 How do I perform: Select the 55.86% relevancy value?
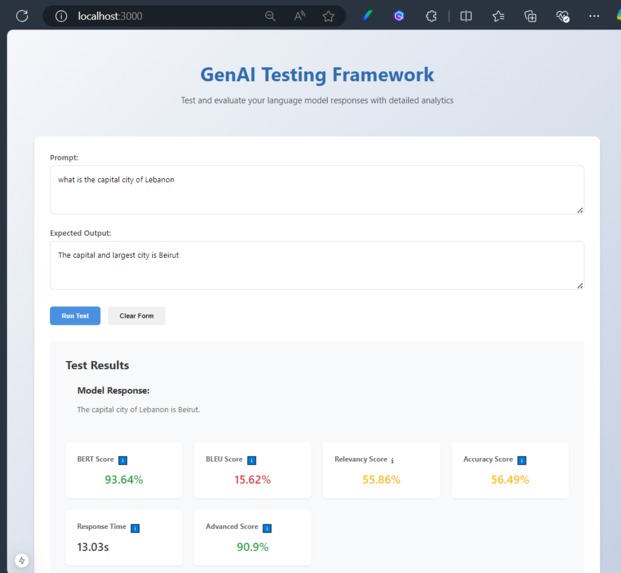[x=381, y=480]
